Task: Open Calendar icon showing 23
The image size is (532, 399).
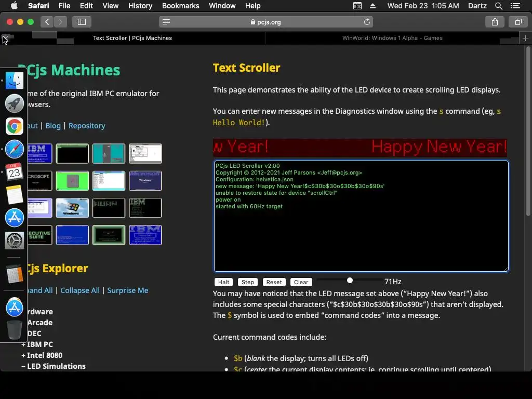Action: (x=14, y=172)
